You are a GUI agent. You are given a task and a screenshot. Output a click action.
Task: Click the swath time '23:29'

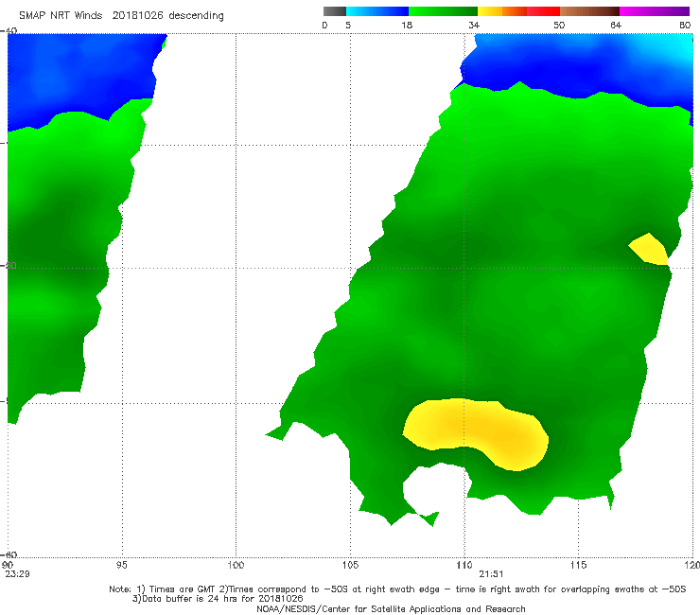17,574
